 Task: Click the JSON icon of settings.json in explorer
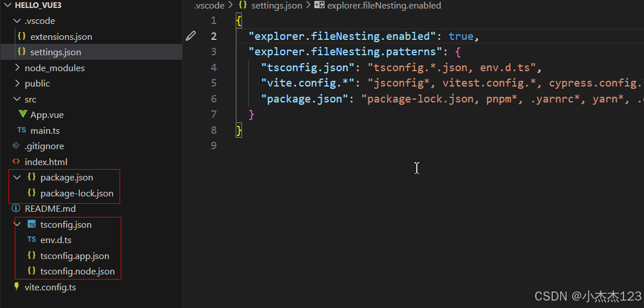22,52
